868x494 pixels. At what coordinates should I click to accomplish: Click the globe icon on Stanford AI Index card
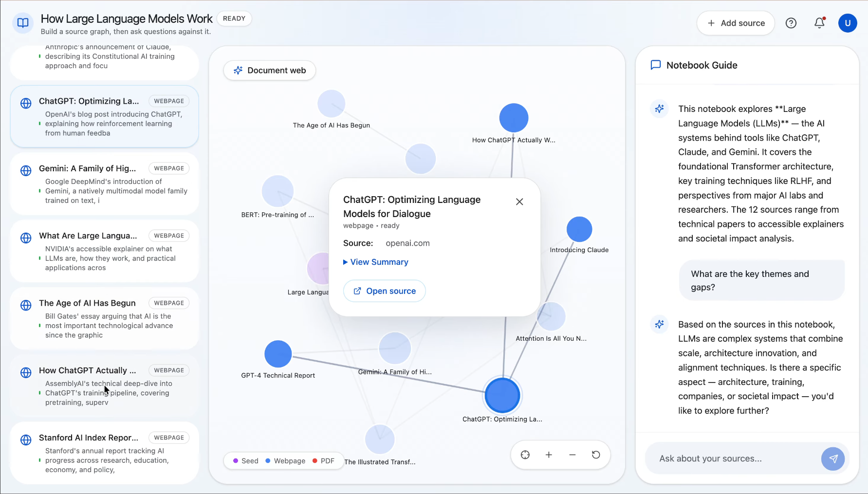coord(26,440)
